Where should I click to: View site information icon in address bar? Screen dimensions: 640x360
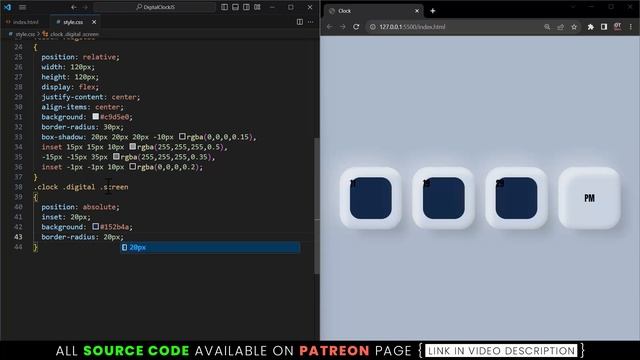[x=373, y=27]
